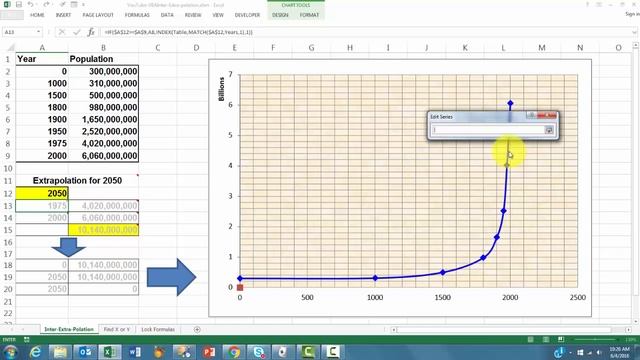Screen dimensions: 640x360
Task: Click the Name Box showing A13
Action: tap(18, 32)
